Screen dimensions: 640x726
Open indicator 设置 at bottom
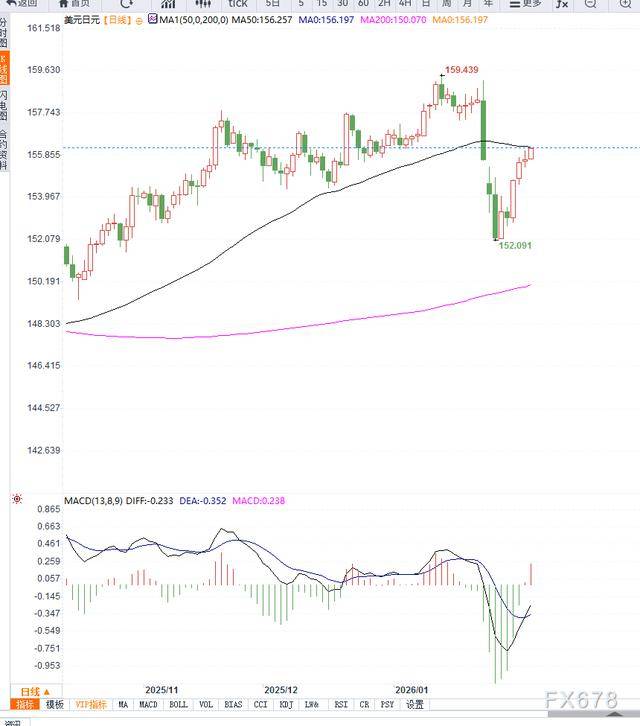[415, 704]
